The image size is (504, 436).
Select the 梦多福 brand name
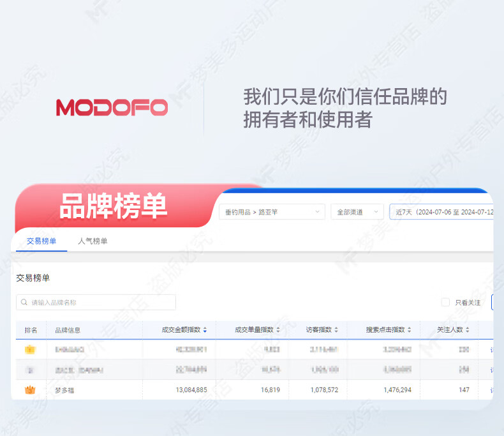click(x=64, y=390)
